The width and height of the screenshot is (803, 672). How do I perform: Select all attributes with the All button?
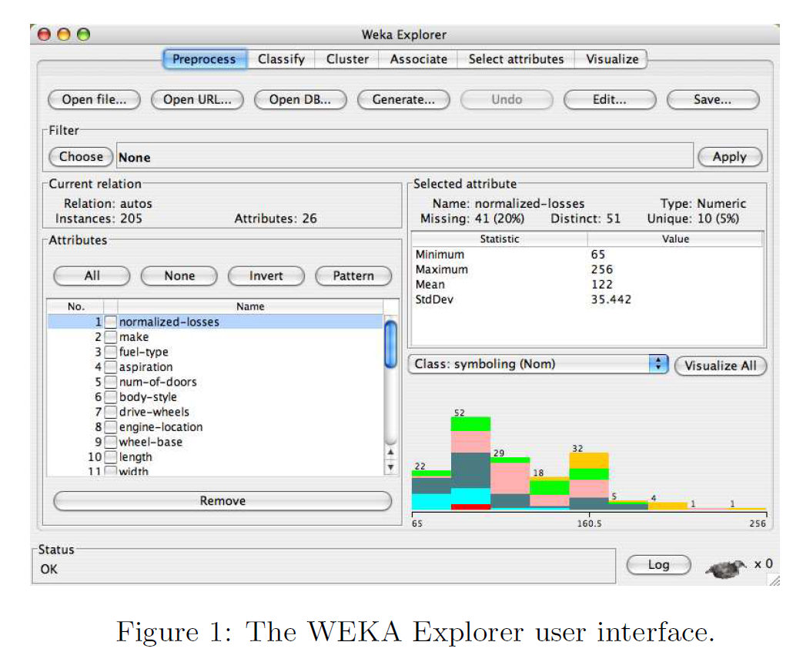pos(92,276)
